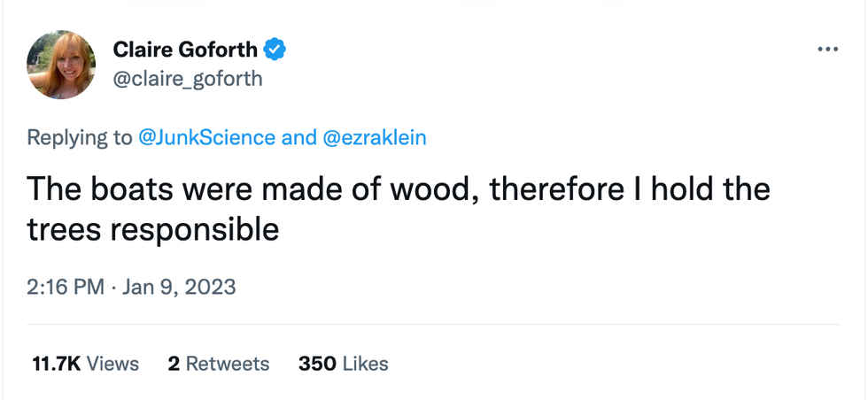The height and width of the screenshot is (400, 868).
Task: Show the 2 Retweets list
Action: [x=218, y=364]
